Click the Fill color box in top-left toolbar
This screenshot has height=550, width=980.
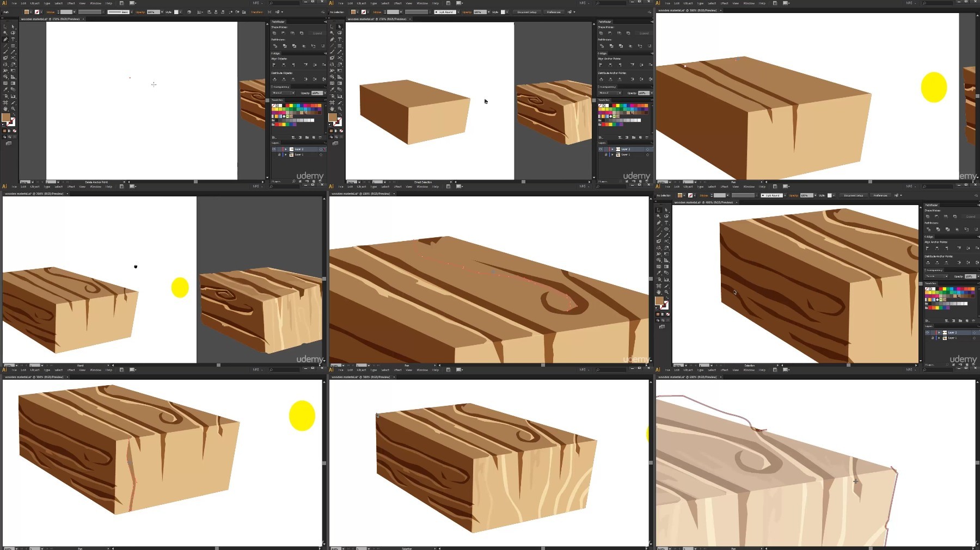point(6,117)
